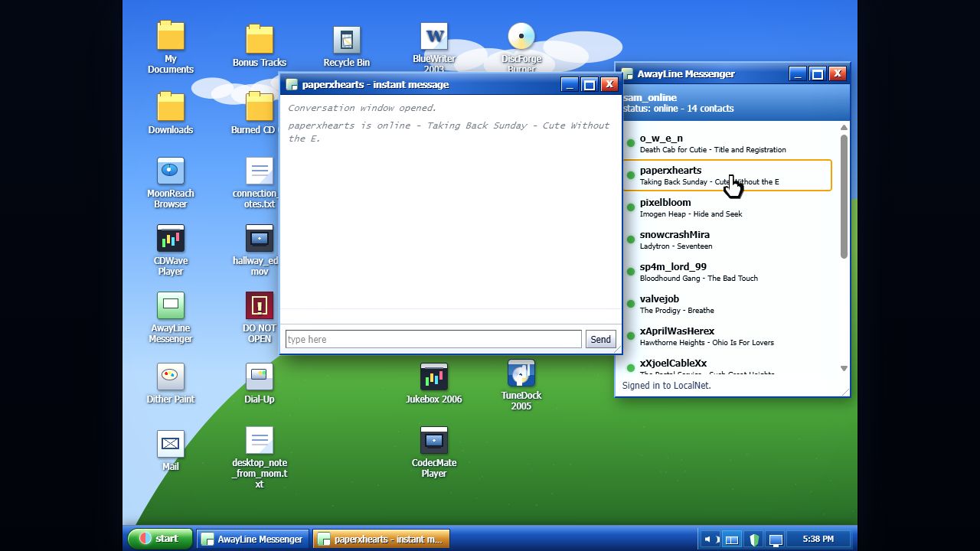Viewport: 980px width, 551px height.
Task: Launch AwayLine Messenger desktop shortcut
Action: (x=170, y=317)
